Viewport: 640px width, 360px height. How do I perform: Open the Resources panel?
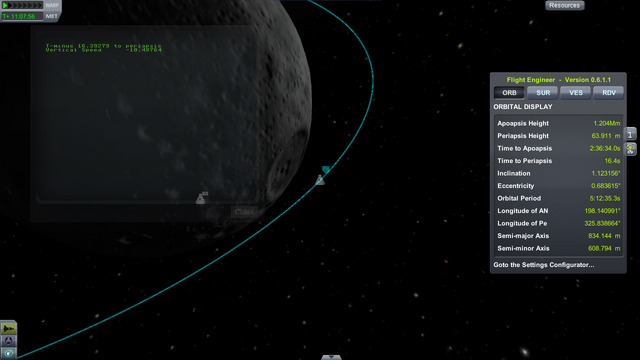click(564, 5)
